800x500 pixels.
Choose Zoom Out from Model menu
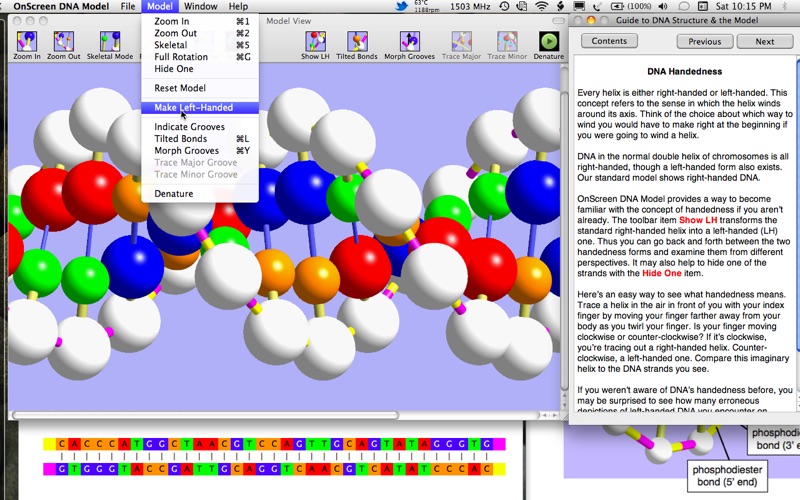click(x=199, y=33)
